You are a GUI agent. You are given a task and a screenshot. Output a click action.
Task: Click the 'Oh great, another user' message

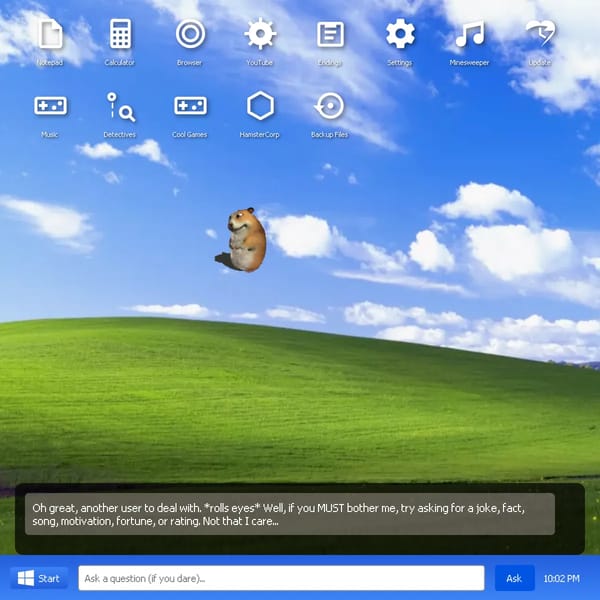pos(290,514)
